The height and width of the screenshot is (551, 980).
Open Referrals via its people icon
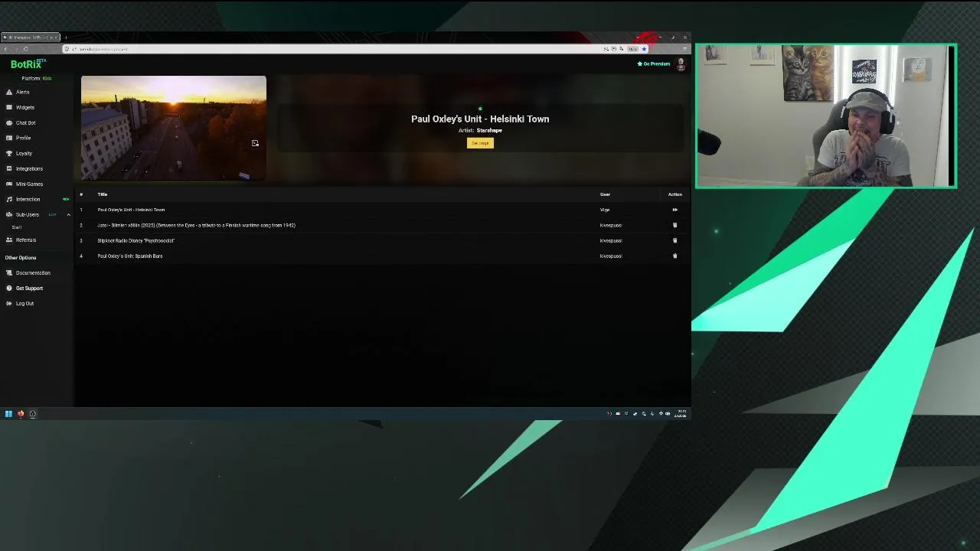pos(9,240)
